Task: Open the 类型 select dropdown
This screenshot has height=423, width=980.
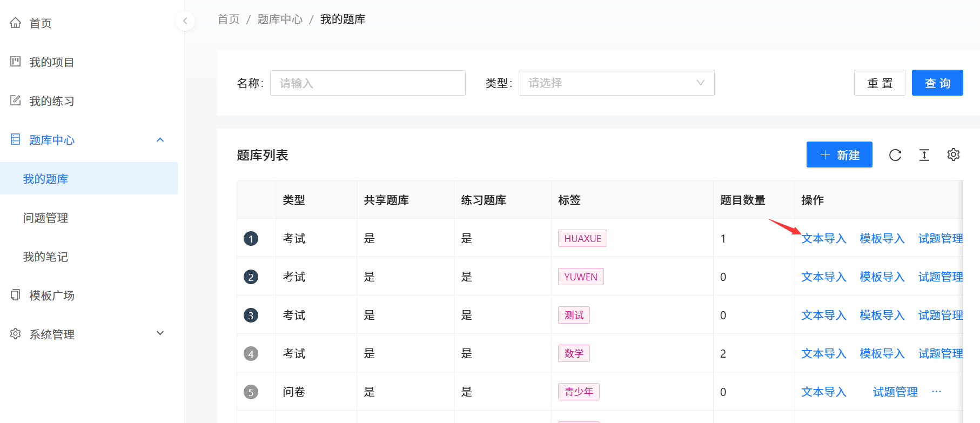Action: (x=616, y=83)
